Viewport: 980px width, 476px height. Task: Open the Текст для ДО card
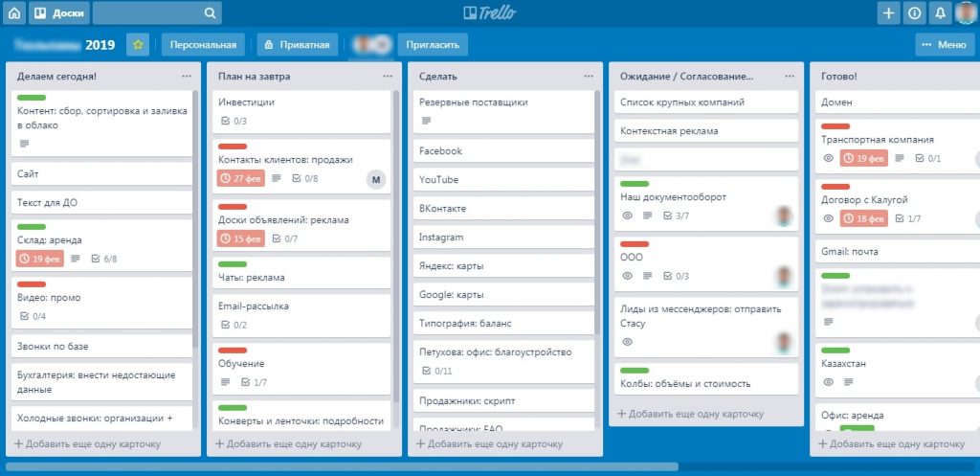click(101, 203)
